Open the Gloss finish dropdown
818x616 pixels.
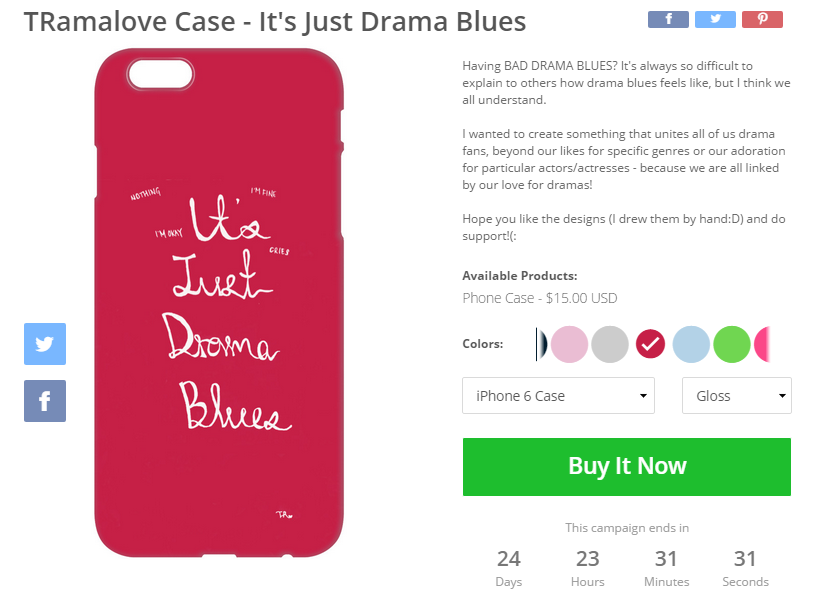(737, 395)
